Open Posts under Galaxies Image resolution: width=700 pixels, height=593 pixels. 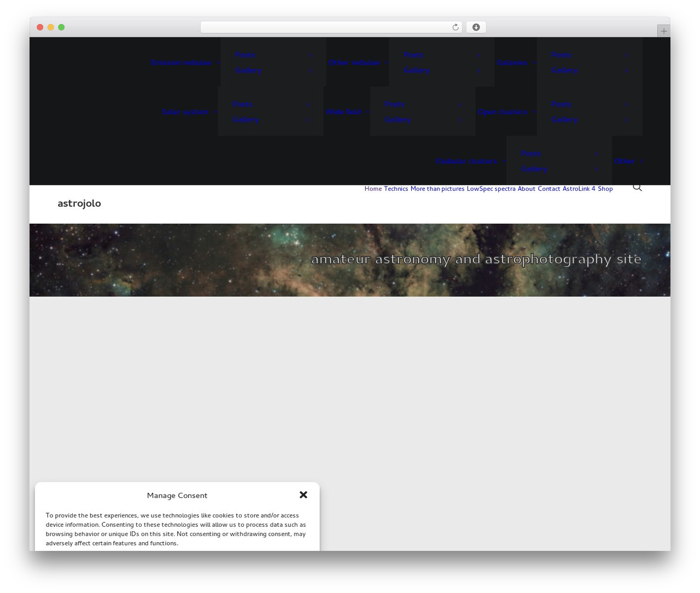[562, 55]
